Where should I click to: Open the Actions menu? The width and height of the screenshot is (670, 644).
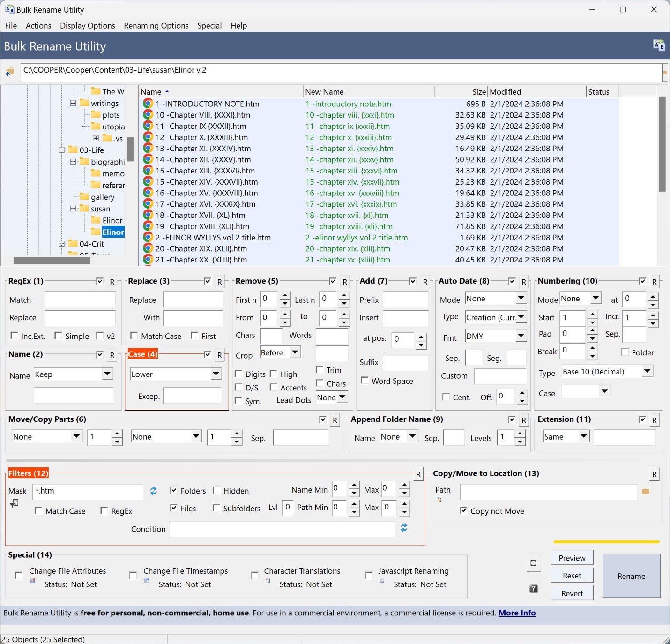pyautogui.click(x=38, y=26)
